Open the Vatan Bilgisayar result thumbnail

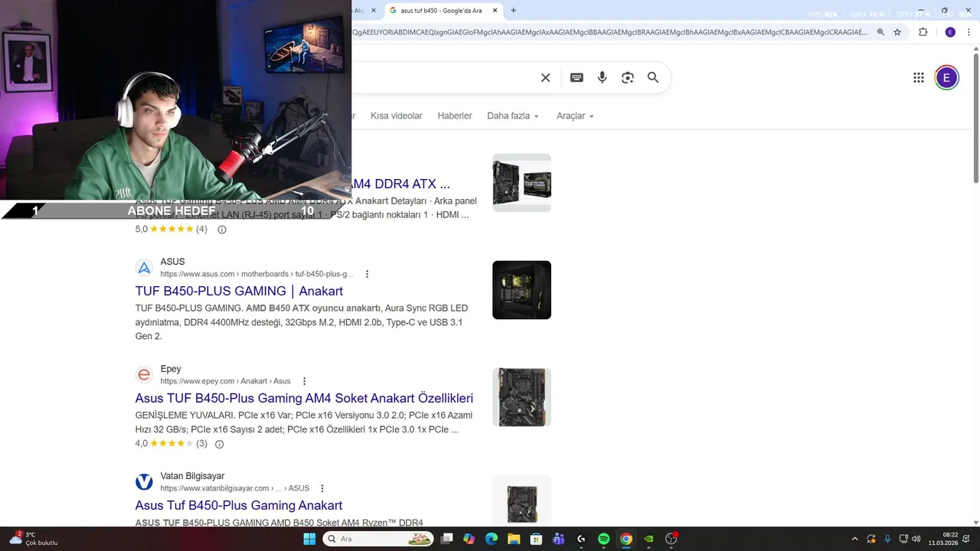pyautogui.click(x=521, y=501)
